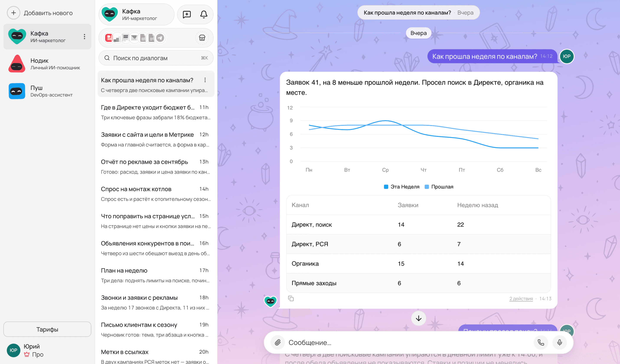Select the text document integration icon
Screen dimensions: 620x364
click(152, 38)
